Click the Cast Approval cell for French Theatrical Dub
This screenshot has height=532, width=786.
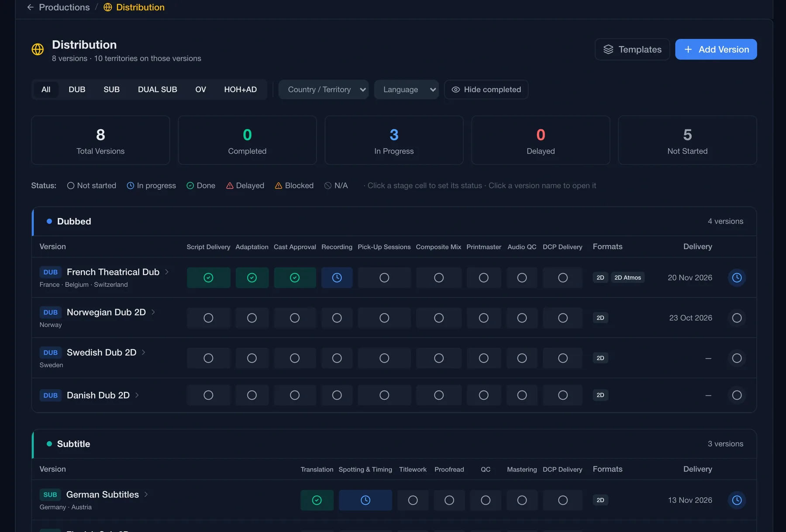coord(295,278)
